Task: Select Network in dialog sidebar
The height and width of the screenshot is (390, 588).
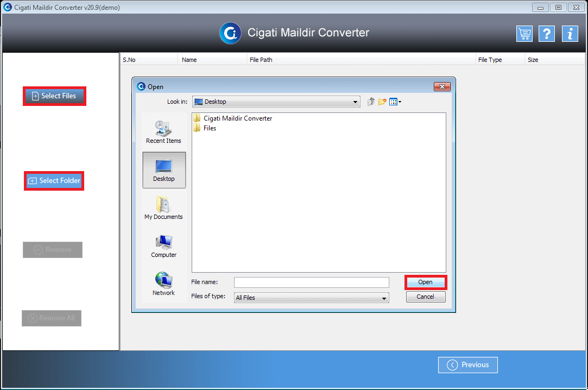Action: pos(163,284)
